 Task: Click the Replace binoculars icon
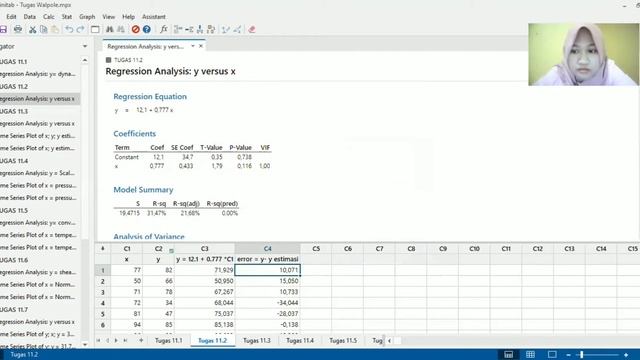click(x=121, y=29)
